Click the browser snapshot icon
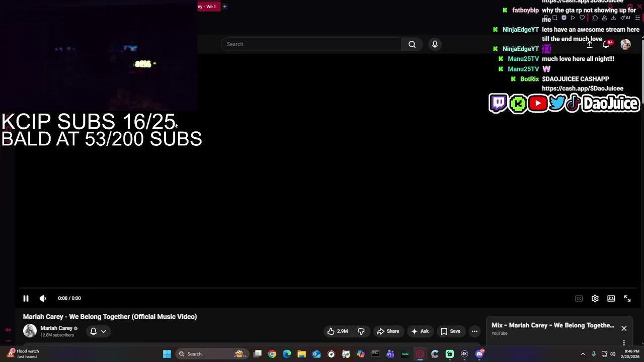This screenshot has width=644, height=362. click(554, 18)
